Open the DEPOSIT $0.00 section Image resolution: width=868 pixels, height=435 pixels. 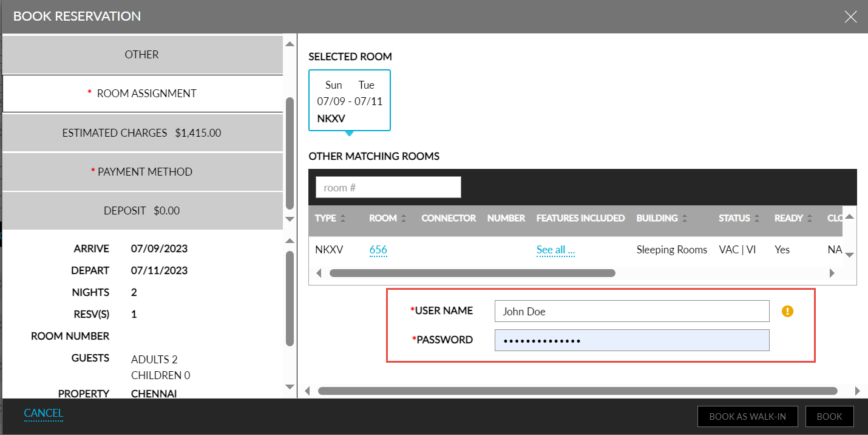point(142,211)
